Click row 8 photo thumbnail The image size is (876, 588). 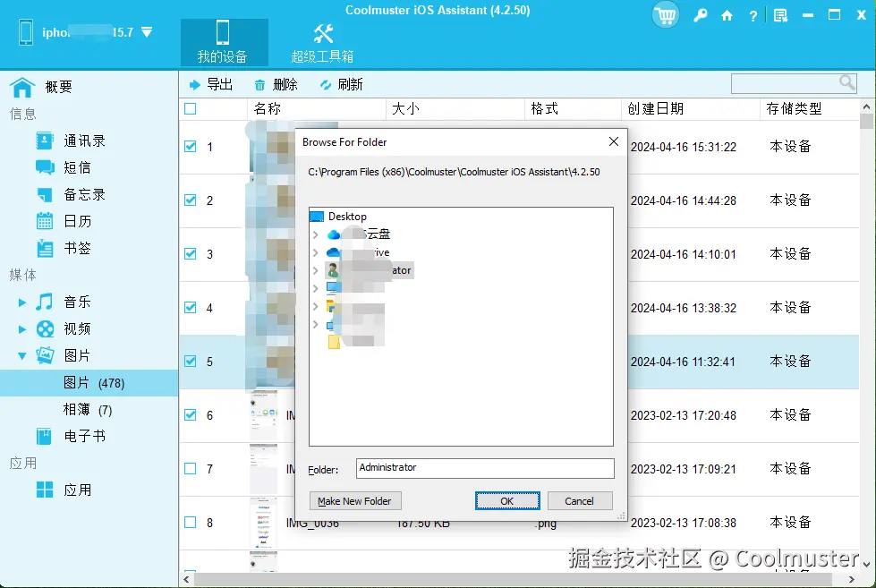coord(263,522)
